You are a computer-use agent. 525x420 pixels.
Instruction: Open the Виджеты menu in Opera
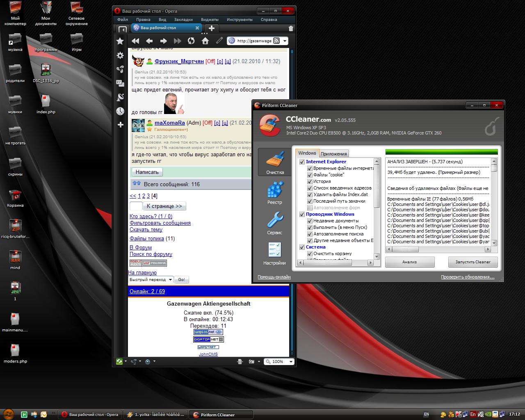(x=210, y=19)
